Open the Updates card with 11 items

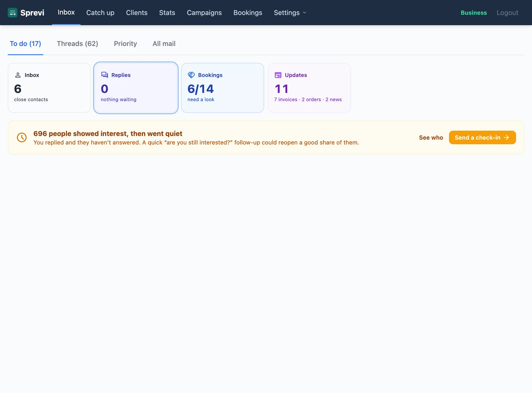tap(309, 88)
